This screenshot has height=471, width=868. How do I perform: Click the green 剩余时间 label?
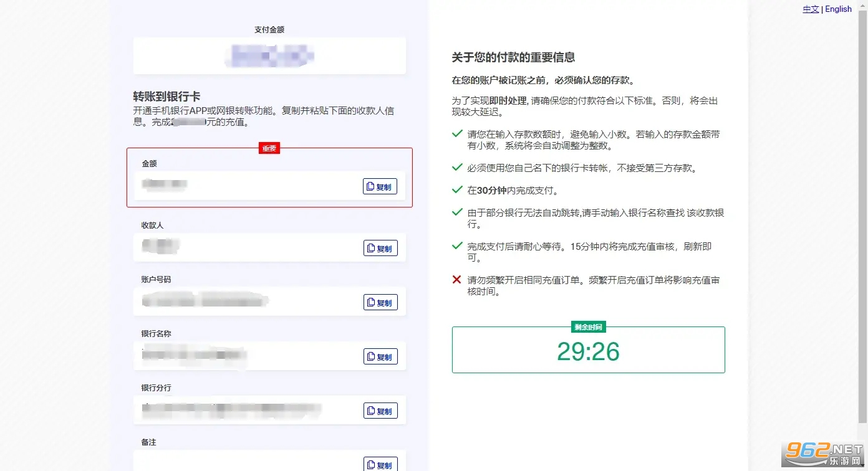588,327
